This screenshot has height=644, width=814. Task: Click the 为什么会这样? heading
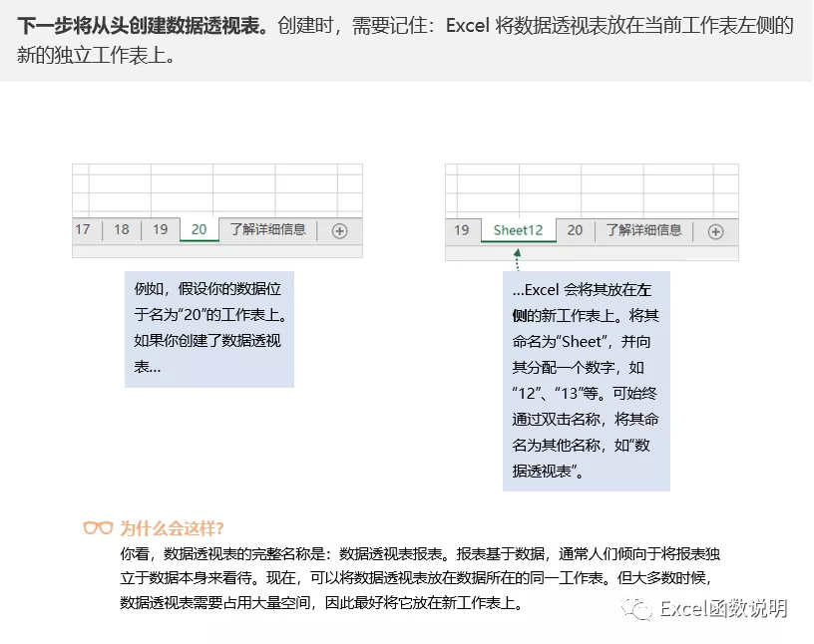(172, 528)
